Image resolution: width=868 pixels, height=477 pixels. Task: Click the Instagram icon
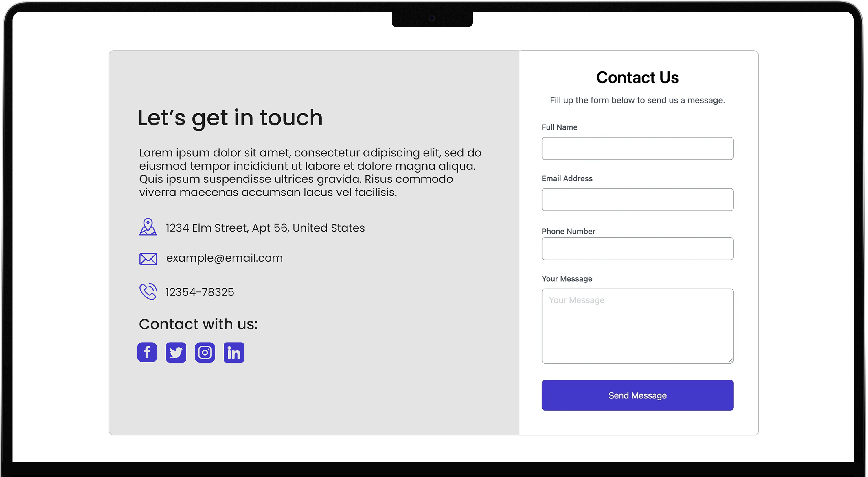click(205, 352)
